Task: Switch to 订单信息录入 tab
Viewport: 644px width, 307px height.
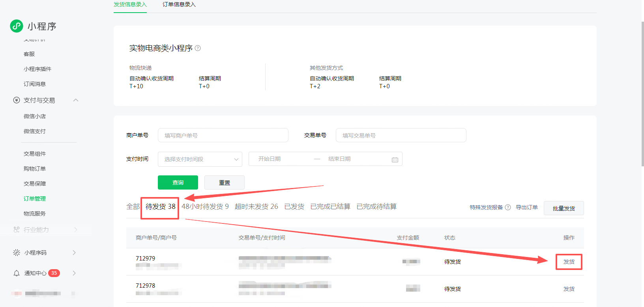Action: [x=179, y=5]
